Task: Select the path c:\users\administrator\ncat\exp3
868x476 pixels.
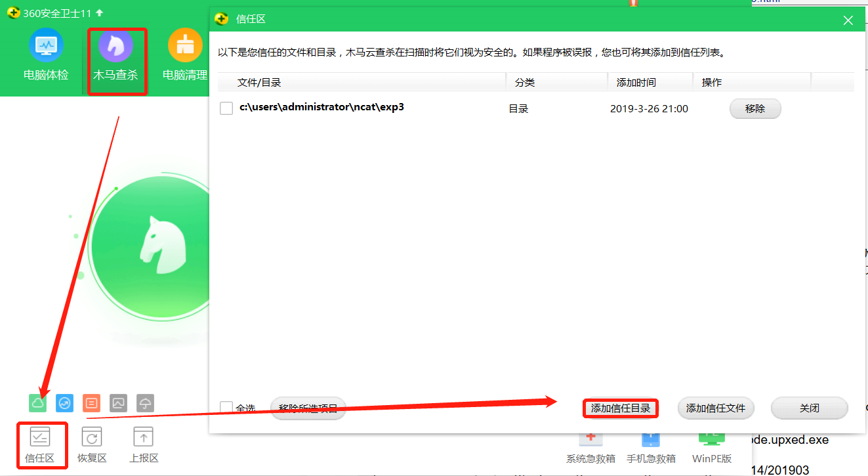Action: click(321, 107)
